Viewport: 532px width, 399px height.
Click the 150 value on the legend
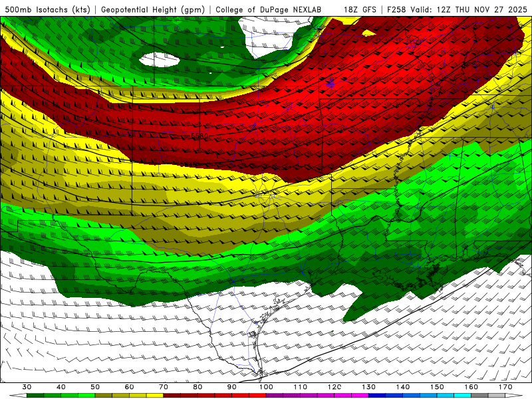(437, 387)
